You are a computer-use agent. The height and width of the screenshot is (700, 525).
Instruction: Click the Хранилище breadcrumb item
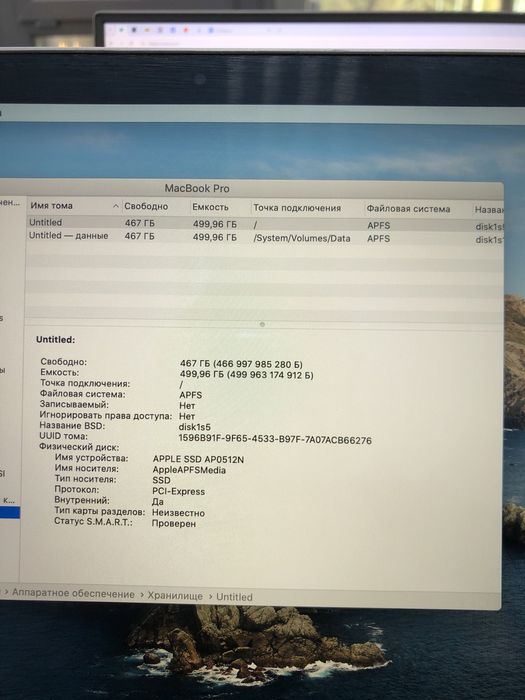coord(175,596)
